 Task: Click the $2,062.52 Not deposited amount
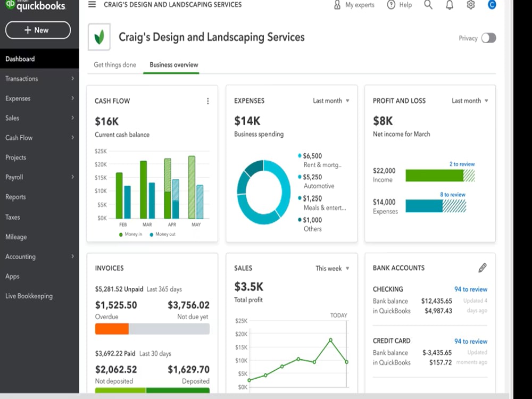116,369
